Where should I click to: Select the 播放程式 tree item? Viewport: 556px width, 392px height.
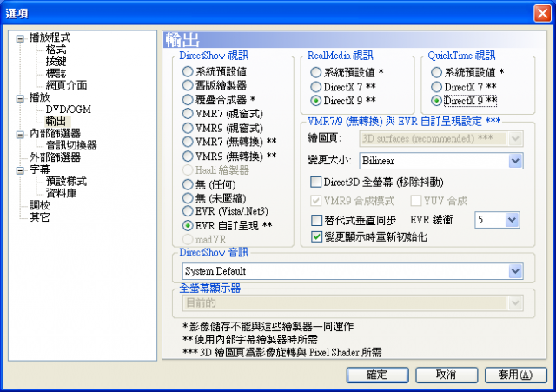coord(50,37)
